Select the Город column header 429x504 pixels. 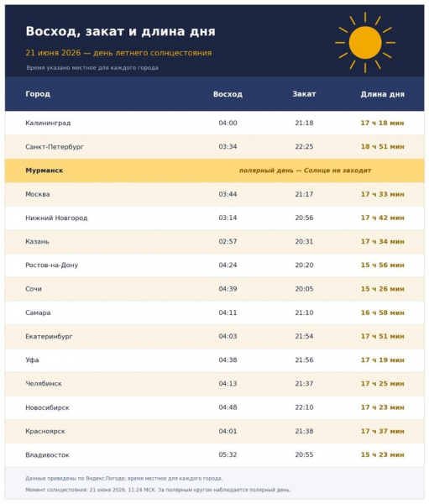pos(38,94)
